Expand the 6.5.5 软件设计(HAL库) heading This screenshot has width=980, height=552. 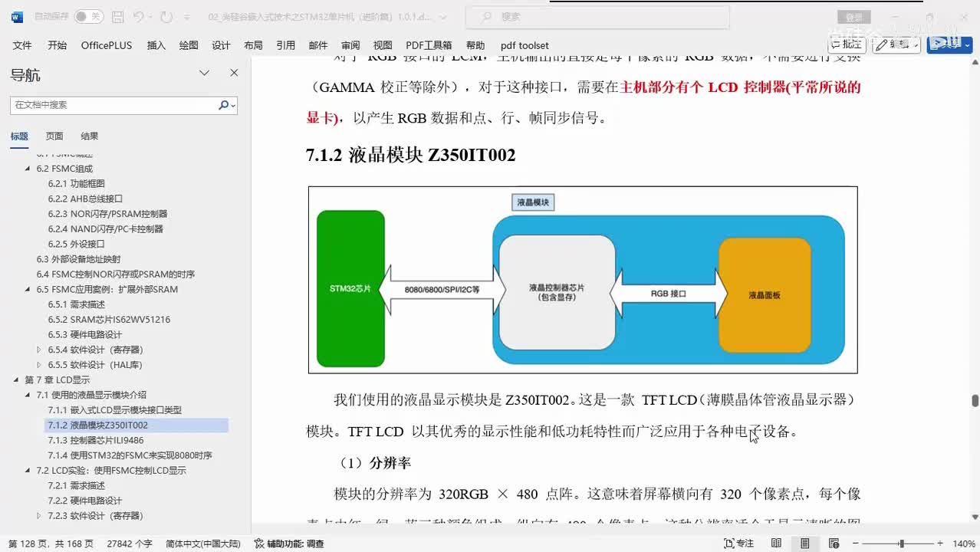tap(40, 365)
